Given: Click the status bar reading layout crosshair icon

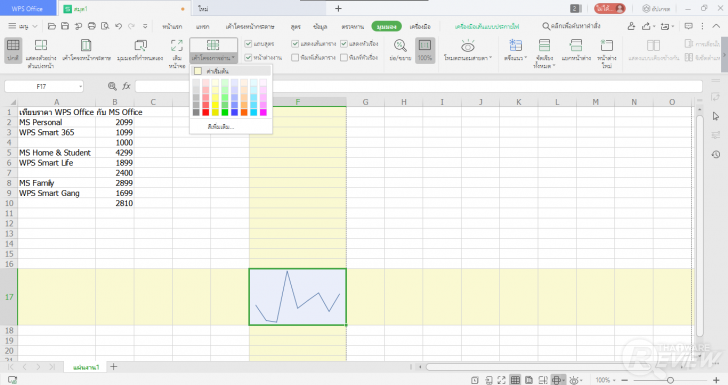Looking at the screenshot, I should (x=556, y=380).
